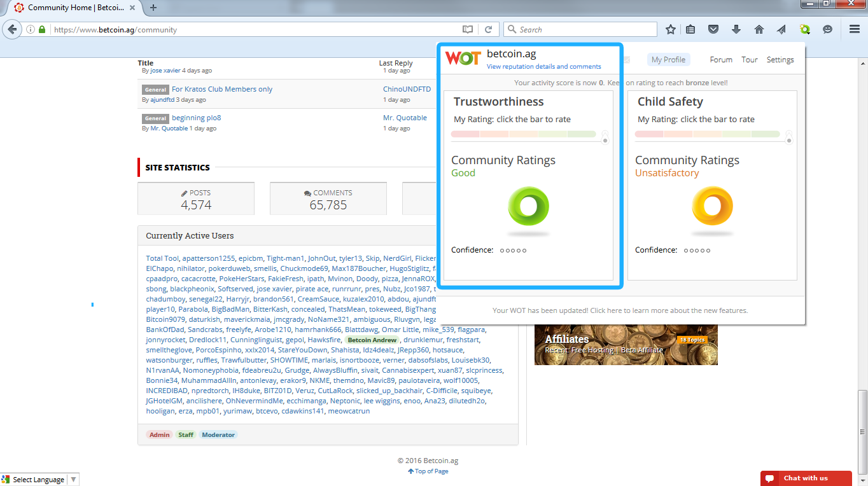Save page to Pocket

[713, 29]
